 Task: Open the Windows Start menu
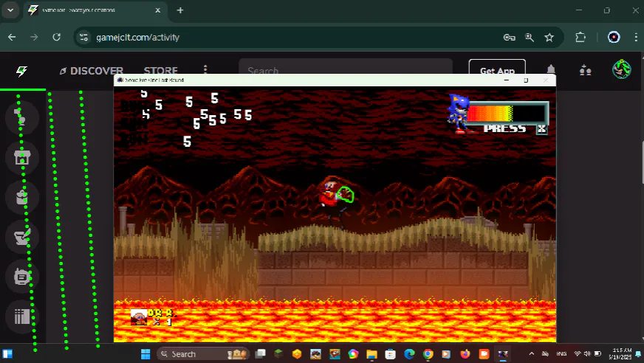tap(145, 354)
